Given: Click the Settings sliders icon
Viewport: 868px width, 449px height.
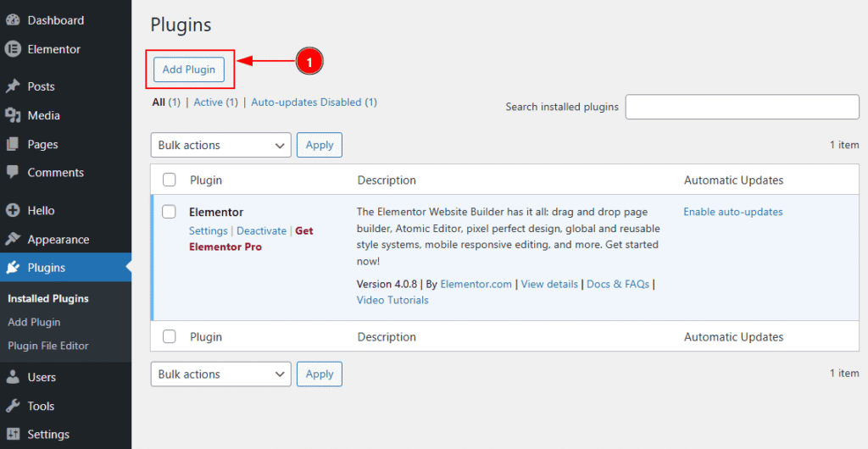Looking at the screenshot, I should point(12,434).
